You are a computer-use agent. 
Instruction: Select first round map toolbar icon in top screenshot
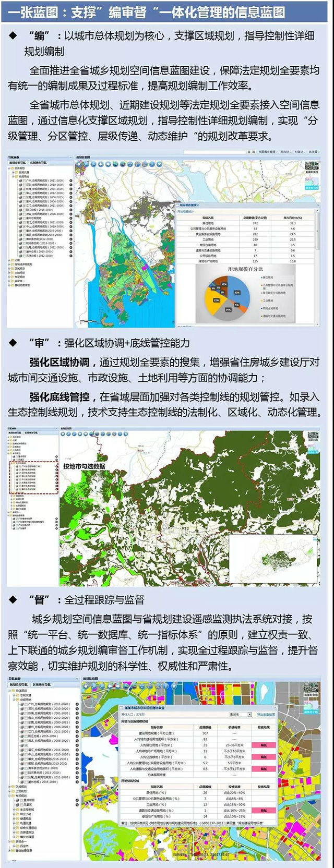pos(79,164)
